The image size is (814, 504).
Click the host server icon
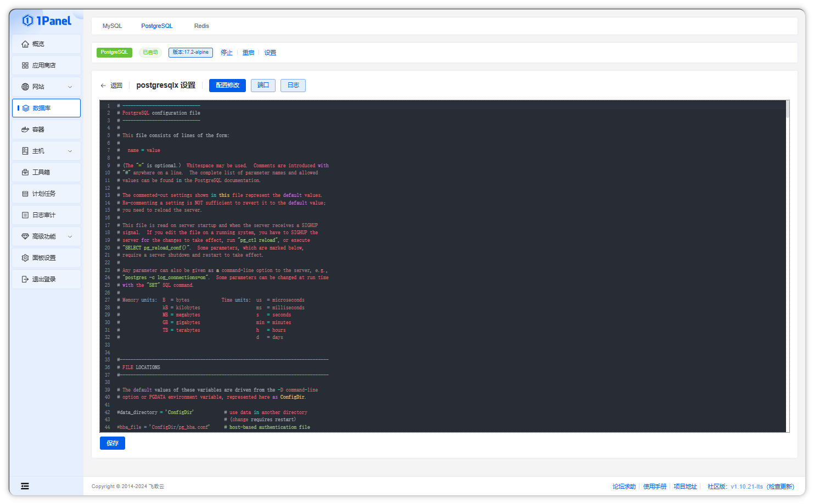(25, 151)
